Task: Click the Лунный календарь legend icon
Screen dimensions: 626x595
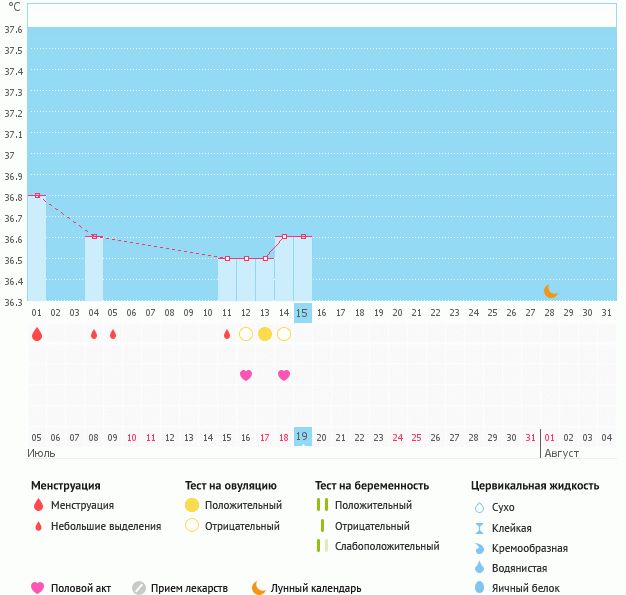Action: tap(259, 588)
